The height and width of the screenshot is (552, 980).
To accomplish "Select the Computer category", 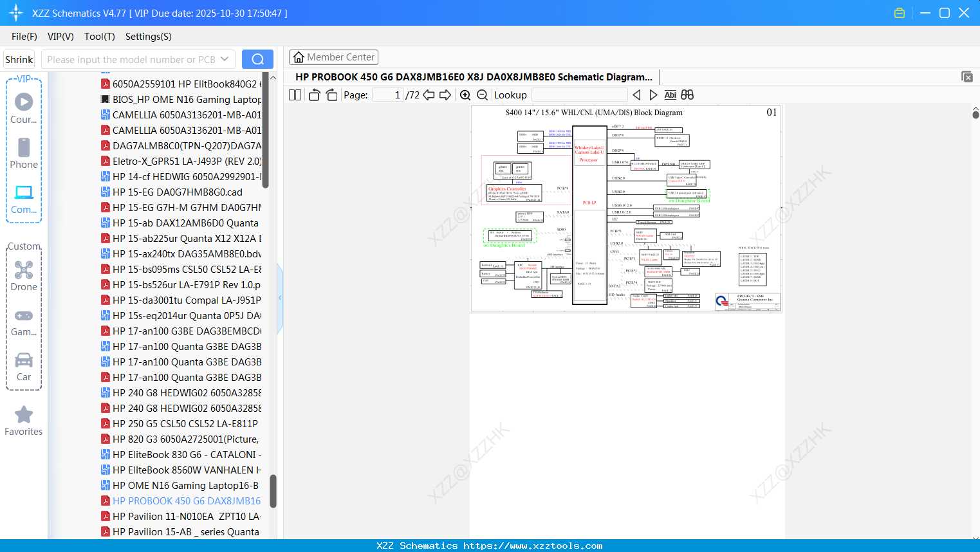I will [24, 199].
